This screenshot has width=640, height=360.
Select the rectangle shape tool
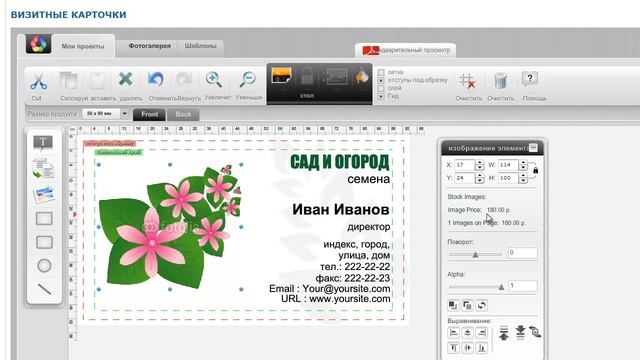coord(44,219)
